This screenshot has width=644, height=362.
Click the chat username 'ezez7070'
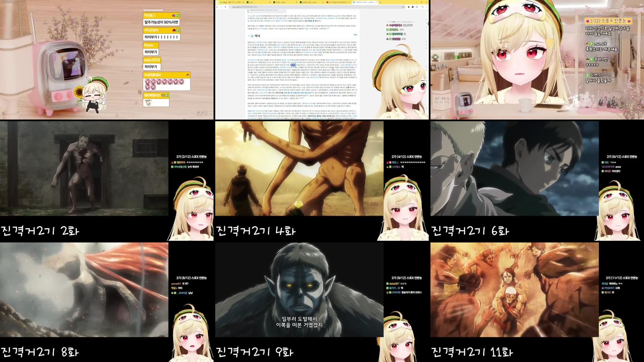point(152,60)
